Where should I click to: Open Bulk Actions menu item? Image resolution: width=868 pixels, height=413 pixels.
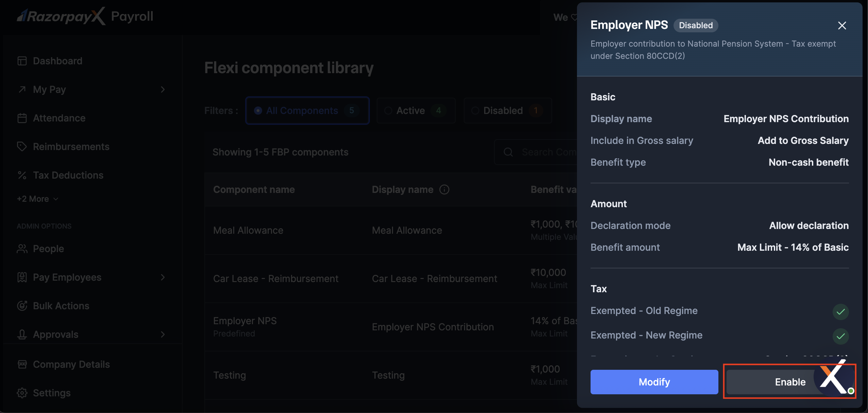point(61,306)
